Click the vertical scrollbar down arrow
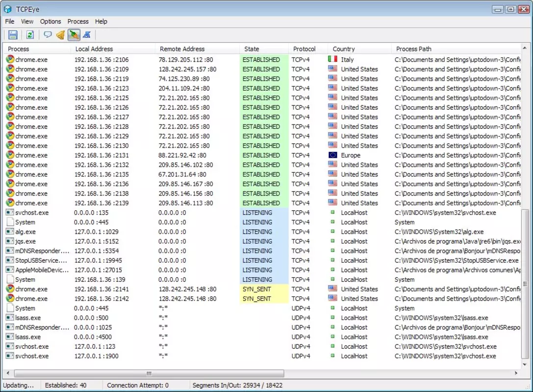 tap(525, 364)
